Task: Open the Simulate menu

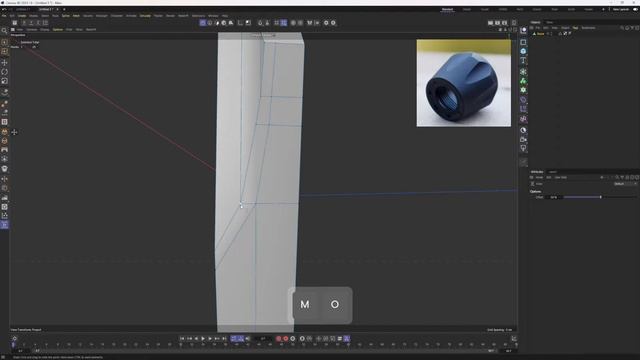Action: coord(145,16)
